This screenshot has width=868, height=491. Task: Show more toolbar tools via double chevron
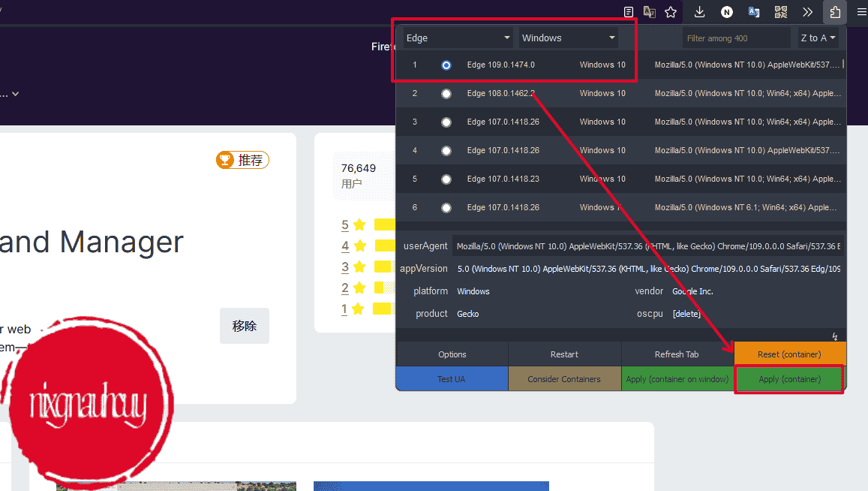(808, 12)
